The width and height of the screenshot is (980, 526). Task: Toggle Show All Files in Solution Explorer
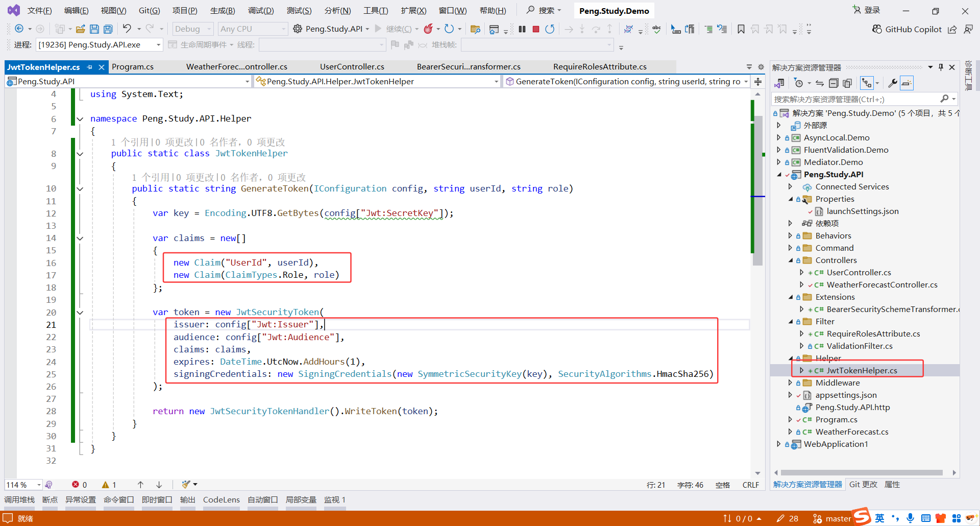click(x=847, y=83)
